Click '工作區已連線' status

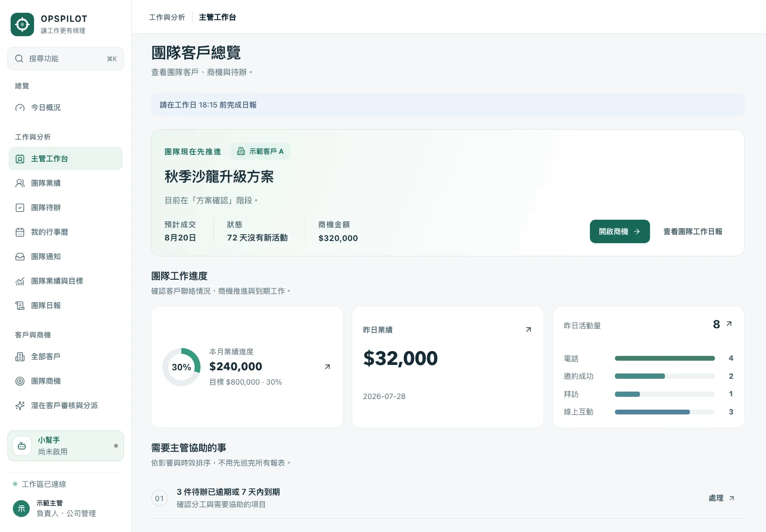(x=44, y=484)
